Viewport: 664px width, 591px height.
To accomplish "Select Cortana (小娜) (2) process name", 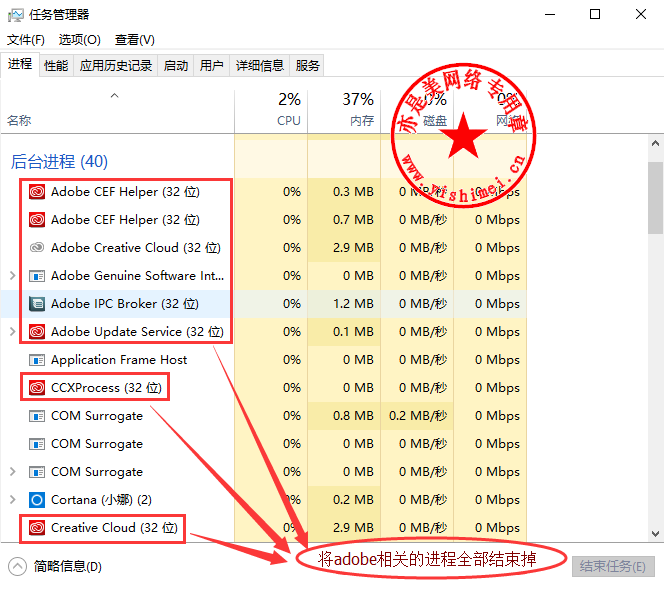I will click(101, 500).
